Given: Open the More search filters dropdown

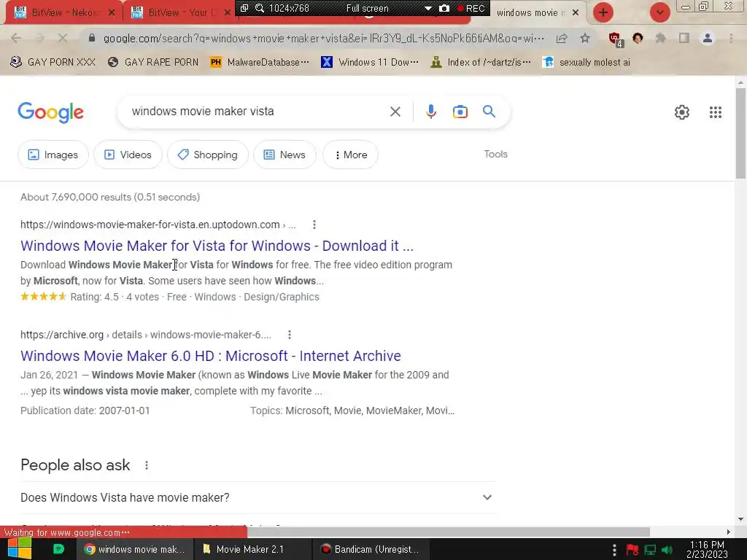Looking at the screenshot, I should 350,155.
